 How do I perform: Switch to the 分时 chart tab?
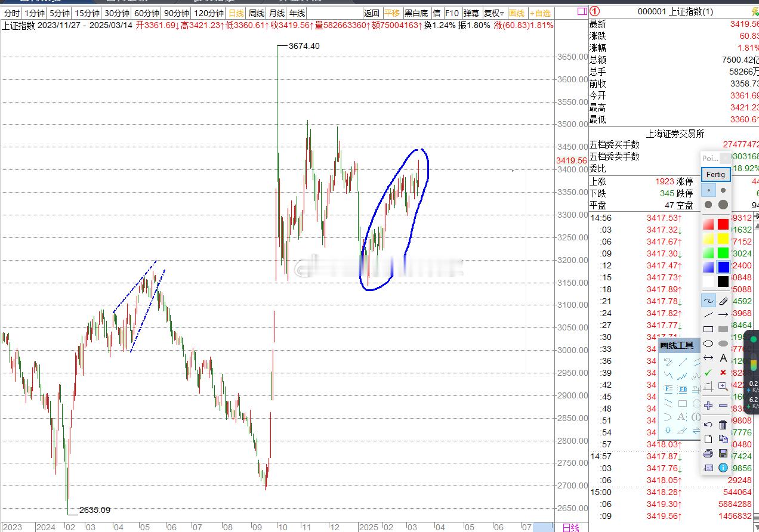[11, 13]
